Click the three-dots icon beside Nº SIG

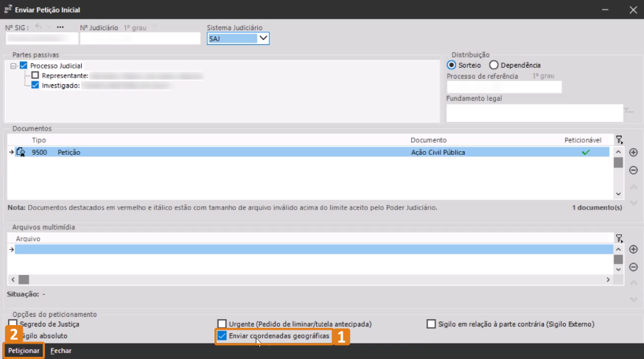60,27
